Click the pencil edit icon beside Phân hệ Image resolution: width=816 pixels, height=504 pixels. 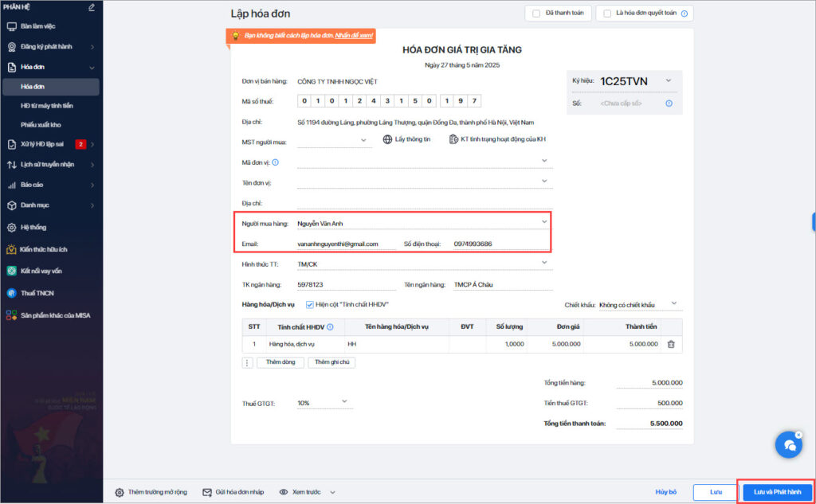pyautogui.click(x=92, y=7)
